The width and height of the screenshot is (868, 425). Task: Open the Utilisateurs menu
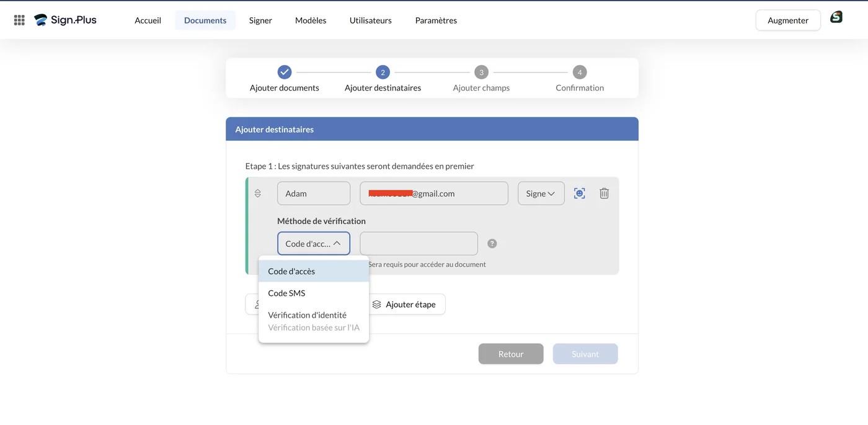click(x=371, y=20)
